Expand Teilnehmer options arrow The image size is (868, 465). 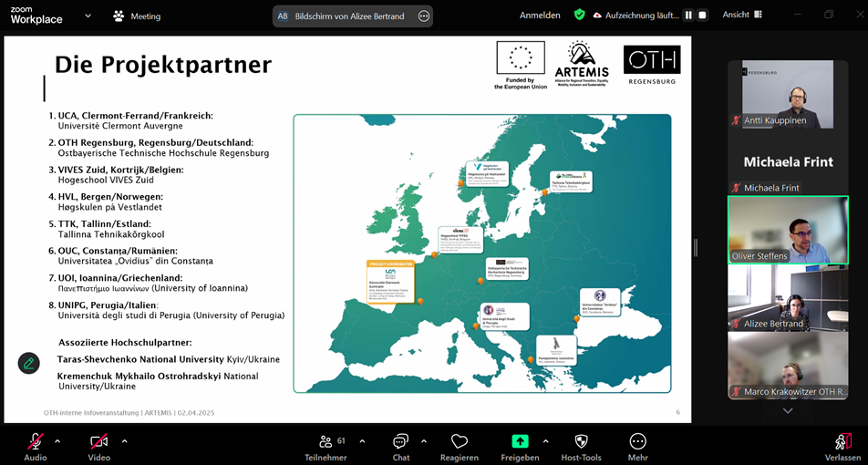pos(362,441)
